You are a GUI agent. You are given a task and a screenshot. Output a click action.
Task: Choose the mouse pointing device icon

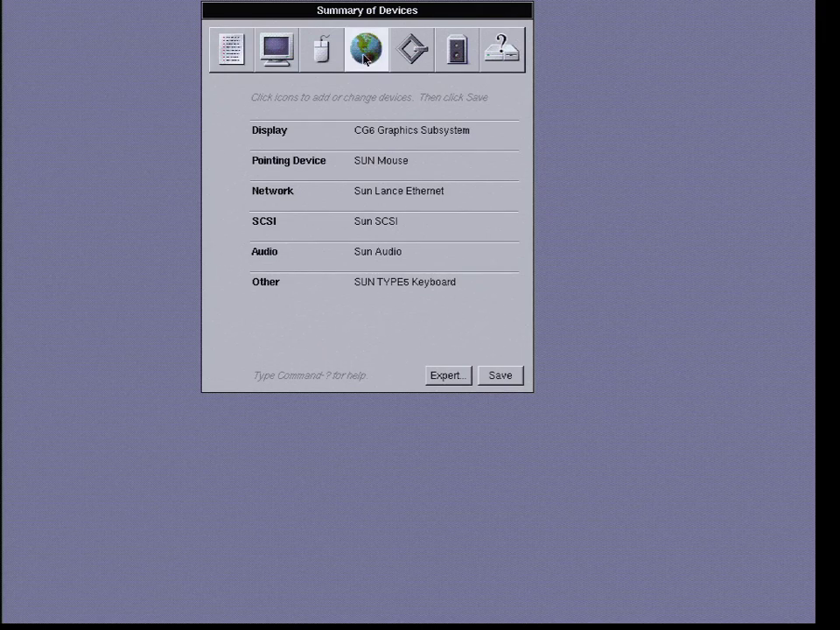[321, 50]
